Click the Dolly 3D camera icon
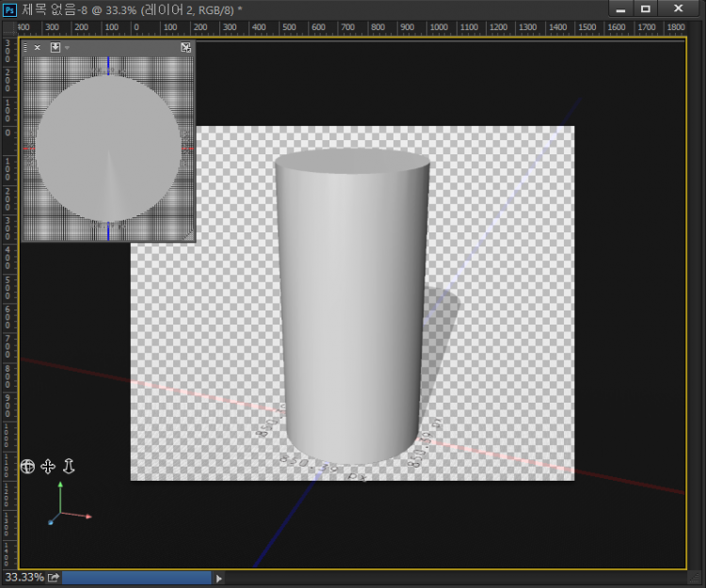The width and height of the screenshot is (706, 588). click(x=69, y=466)
